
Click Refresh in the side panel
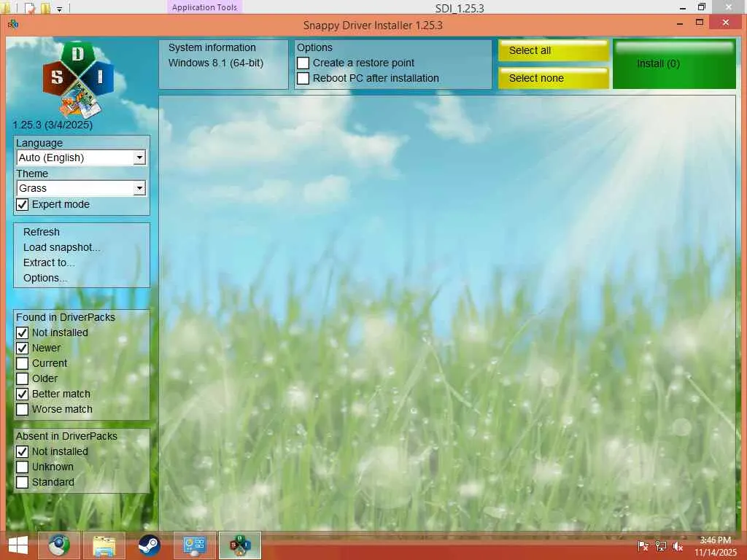click(42, 232)
